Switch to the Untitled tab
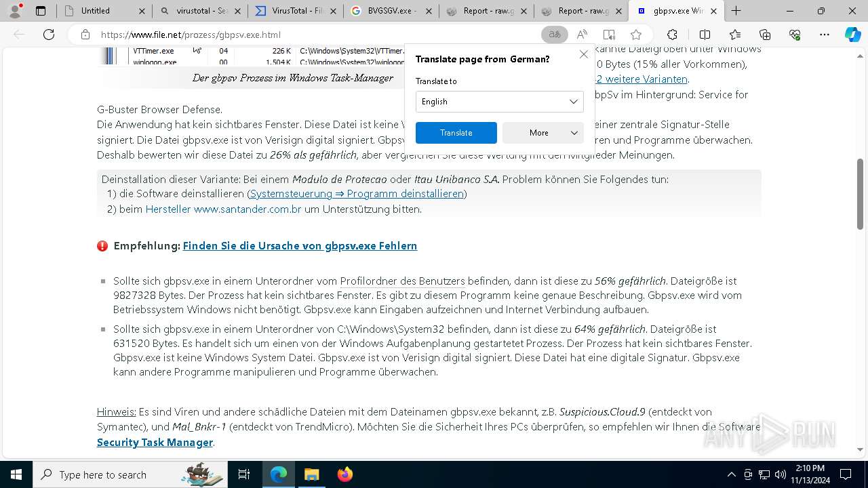 [x=104, y=11]
